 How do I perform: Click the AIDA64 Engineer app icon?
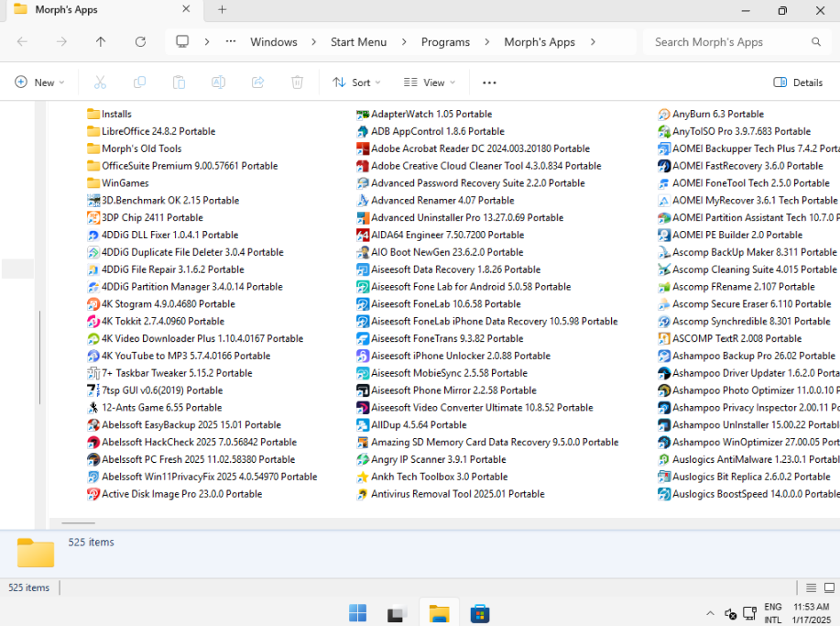pos(363,235)
